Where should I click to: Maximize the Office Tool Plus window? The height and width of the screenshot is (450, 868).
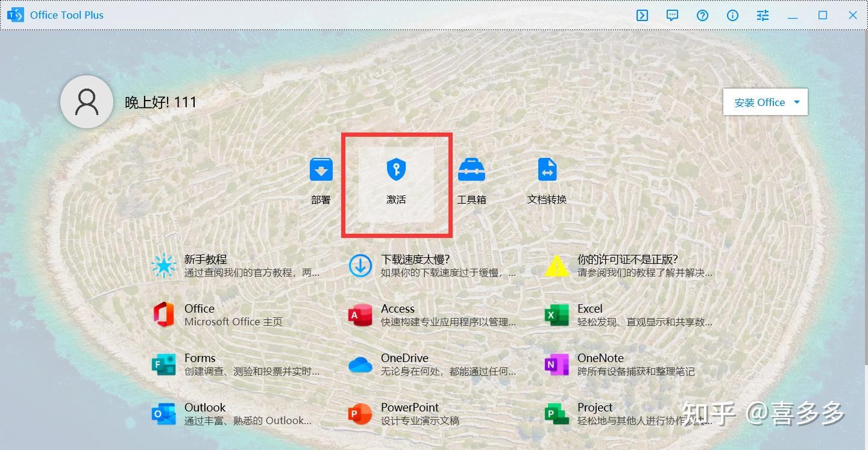823,16
